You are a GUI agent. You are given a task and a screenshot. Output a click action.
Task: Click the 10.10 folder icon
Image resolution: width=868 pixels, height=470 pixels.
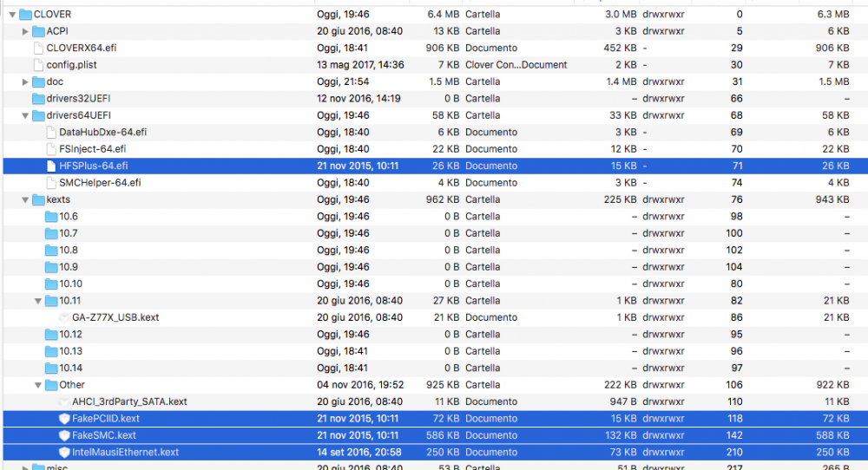pos(51,284)
